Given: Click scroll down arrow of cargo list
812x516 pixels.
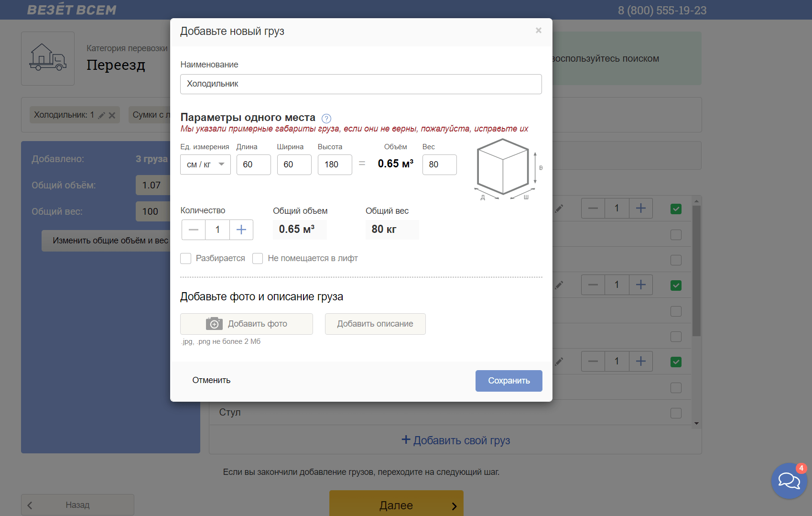Looking at the screenshot, I should click(696, 424).
